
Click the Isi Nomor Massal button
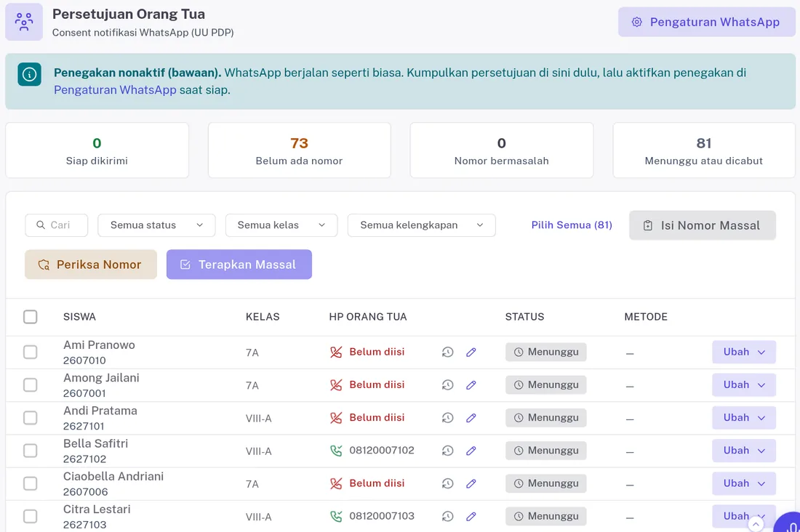coord(703,225)
